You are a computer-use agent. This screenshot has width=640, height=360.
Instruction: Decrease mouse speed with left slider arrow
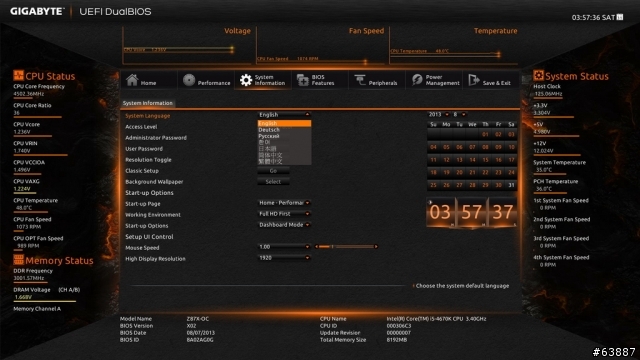[x=316, y=247]
